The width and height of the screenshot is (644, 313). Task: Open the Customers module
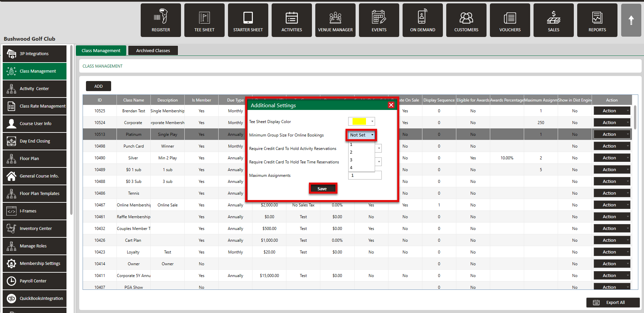[x=466, y=20]
